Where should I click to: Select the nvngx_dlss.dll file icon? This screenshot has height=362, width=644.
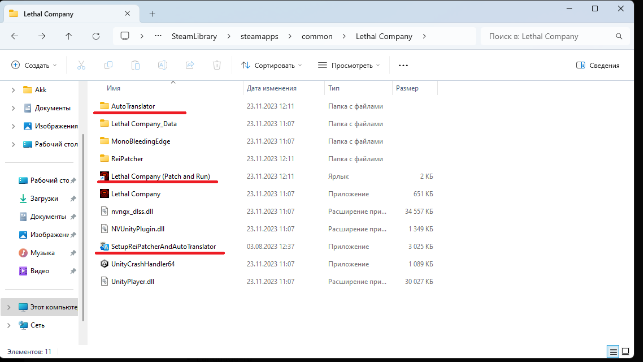(105, 212)
